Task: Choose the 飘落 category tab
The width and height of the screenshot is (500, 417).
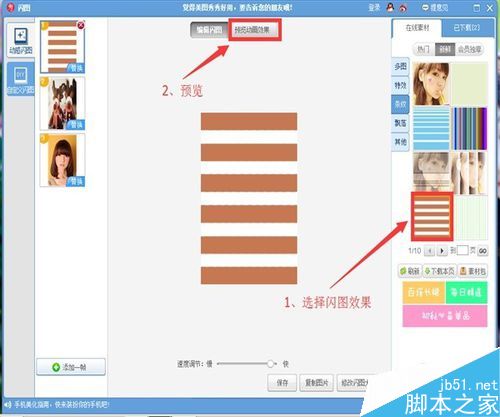Action: (400, 123)
